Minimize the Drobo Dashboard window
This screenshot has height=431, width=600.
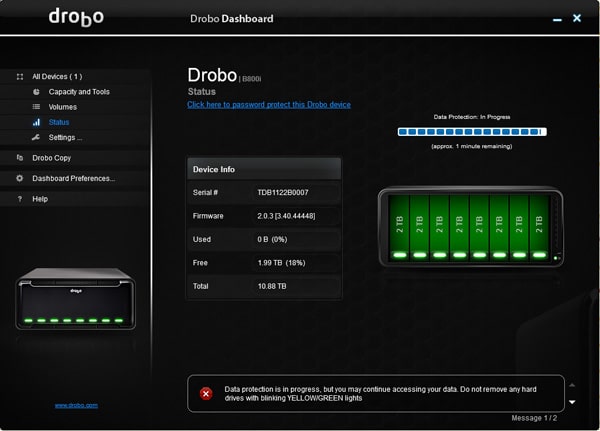[x=558, y=19]
